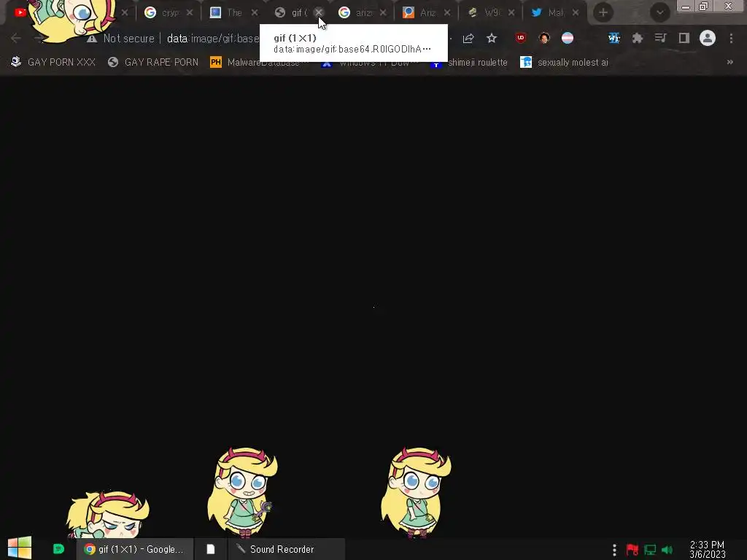The width and height of the screenshot is (747, 560).
Task: Open the blue WT extension icon
Action: pyautogui.click(x=614, y=38)
